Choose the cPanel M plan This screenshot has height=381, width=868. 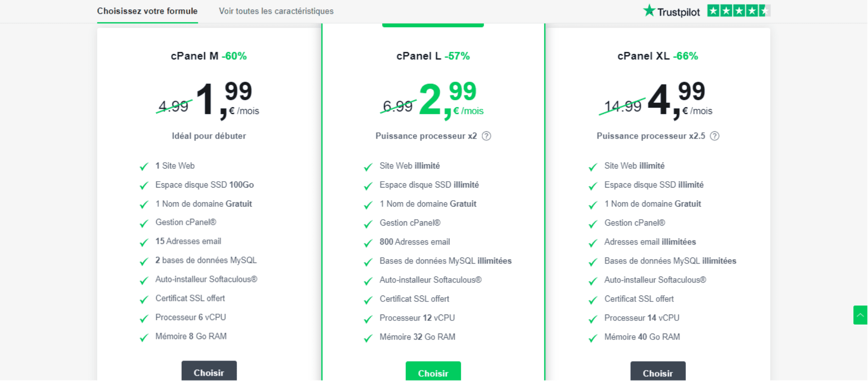click(x=209, y=371)
